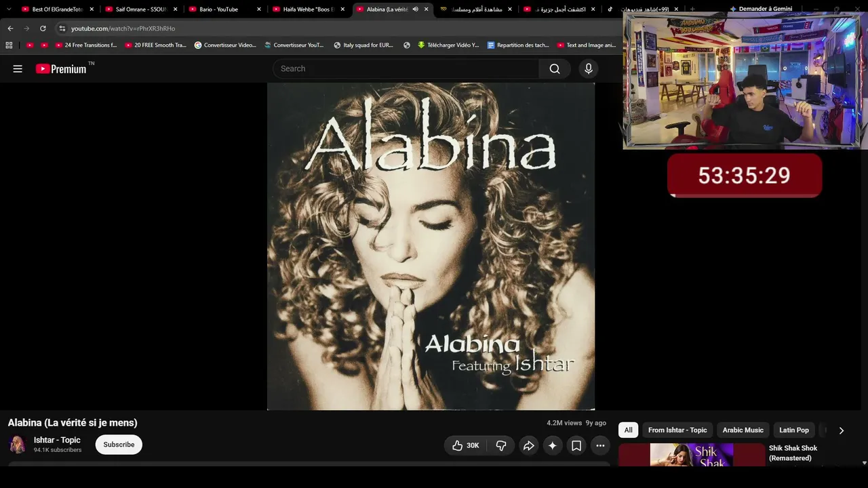The height and width of the screenshot is (488, 868).
Task: Like the Alabina video
Action: [465, 445]
